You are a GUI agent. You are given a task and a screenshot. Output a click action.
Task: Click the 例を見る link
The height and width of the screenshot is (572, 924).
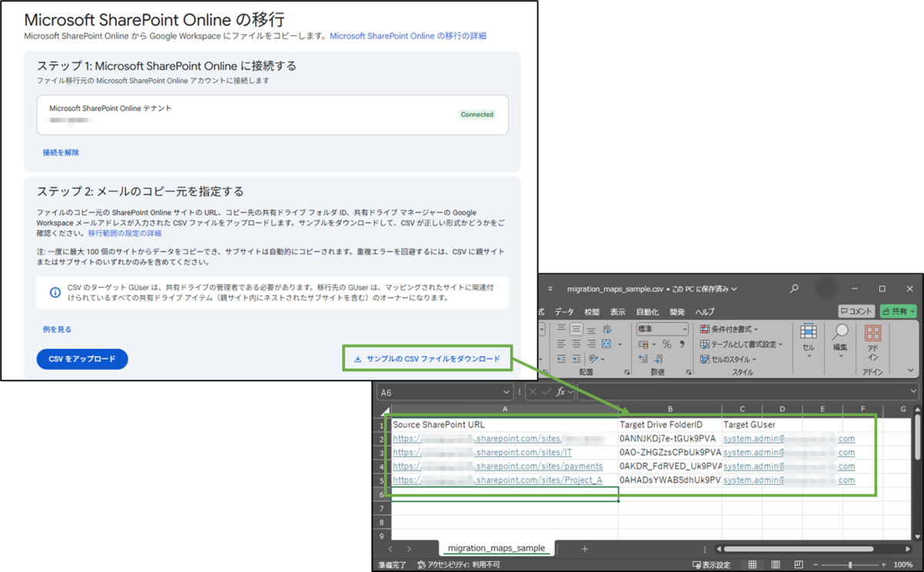pos(57,329)
